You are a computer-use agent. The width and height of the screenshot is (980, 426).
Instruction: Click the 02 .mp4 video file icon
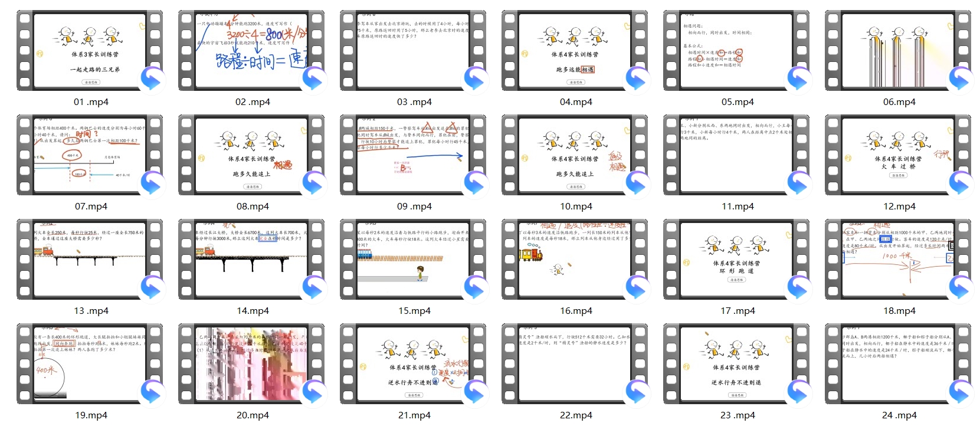pyautogui.click(x=252, y=51)
